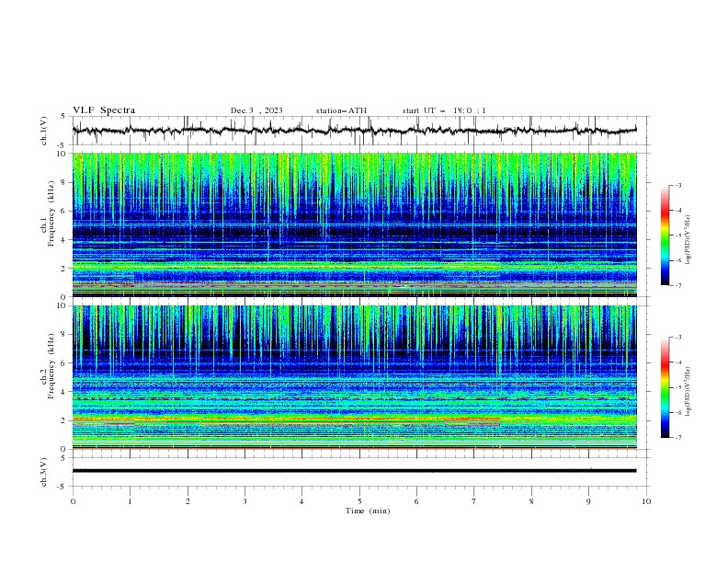Screen dimensions: 728x563
Task: Click the "start UT = 18: 0 : 1" text
Action: pos(444,110)
